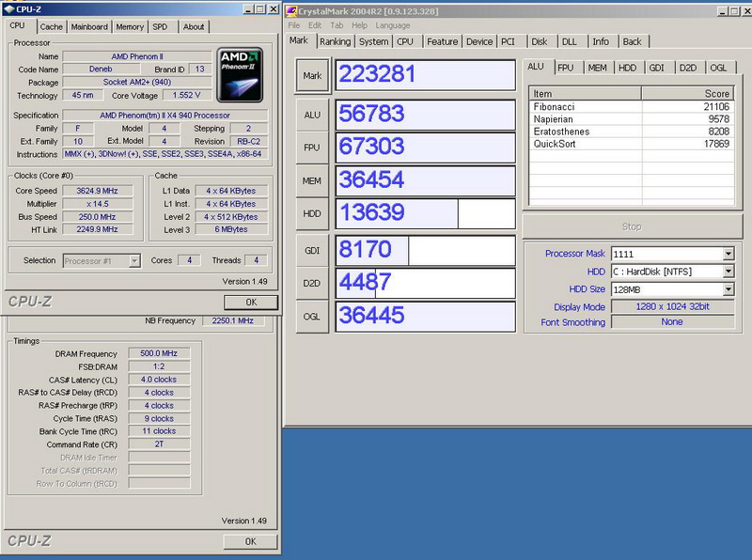This screenshot has width=752, height=560.
Task: Open the Memory tab in CPU-Z
Action: 130,27
